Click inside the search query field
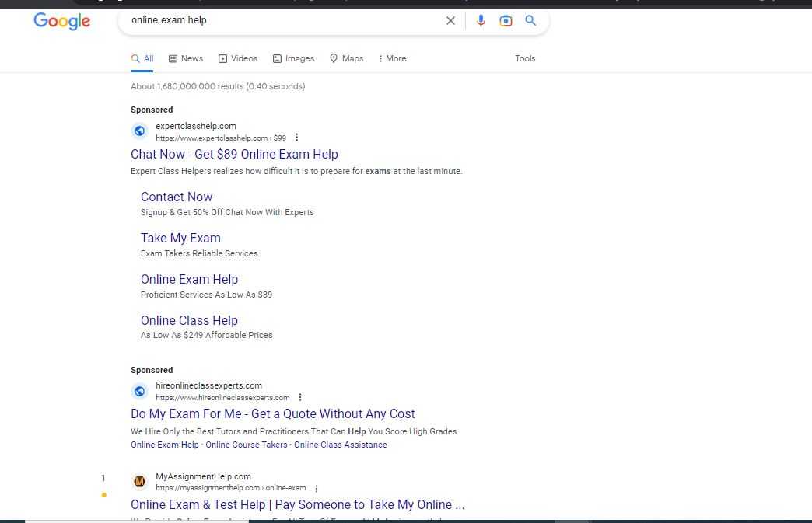The image size is (812, 523). tap(280, 20)
